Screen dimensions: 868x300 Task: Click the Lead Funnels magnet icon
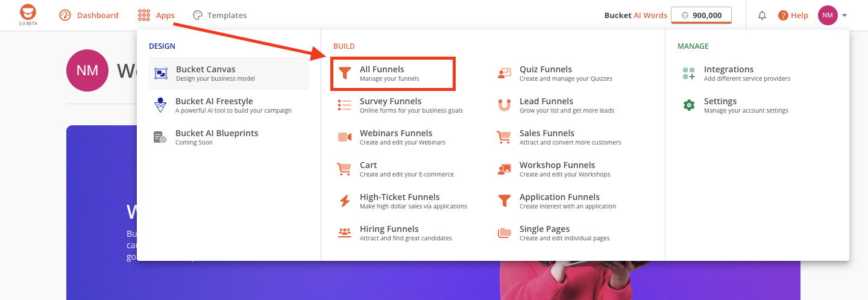point(505,105)
